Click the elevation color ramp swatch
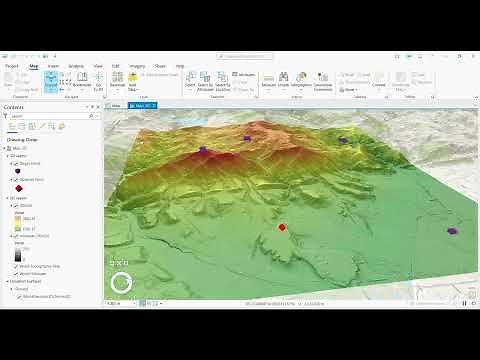This screenshot has height=360, width=480. (18, 223)
